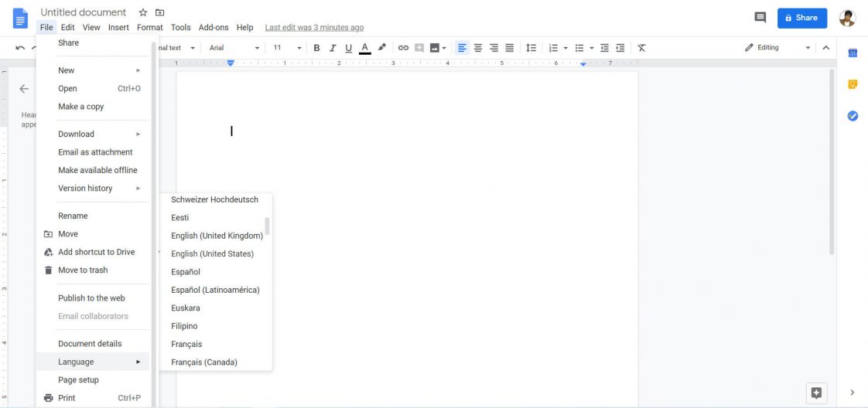Toggle italic formatting

coord(333,48)
